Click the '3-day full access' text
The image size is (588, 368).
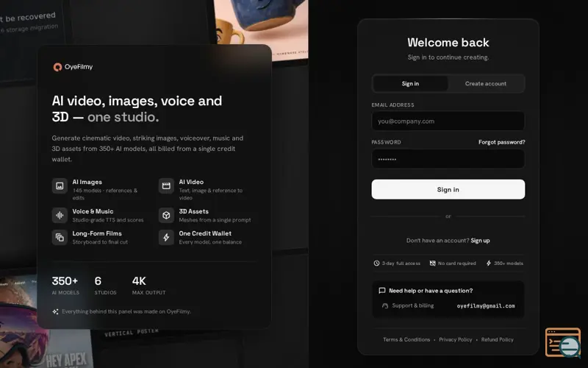coord(401,263)
